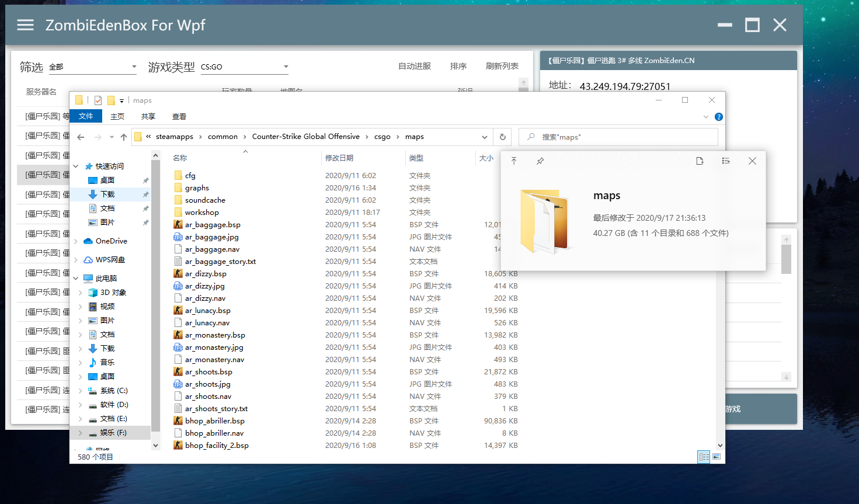Open the hamburger menu in ZombiEdenBox
This screenshot has width=859, height=504.
click(x=24, y=25)
